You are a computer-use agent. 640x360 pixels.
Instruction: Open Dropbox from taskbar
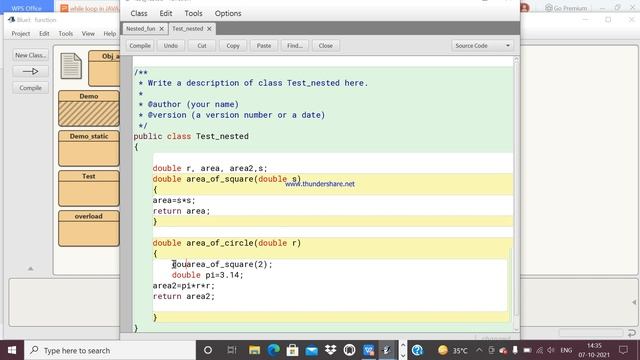click(330, 350)
